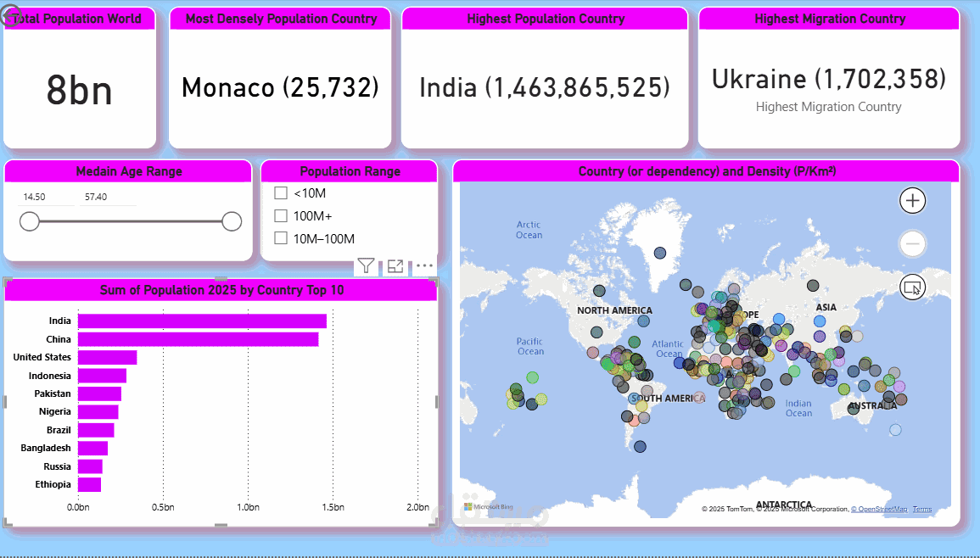
Task: Click the light blue bubble near New Zealand
Action: [896, 429]
